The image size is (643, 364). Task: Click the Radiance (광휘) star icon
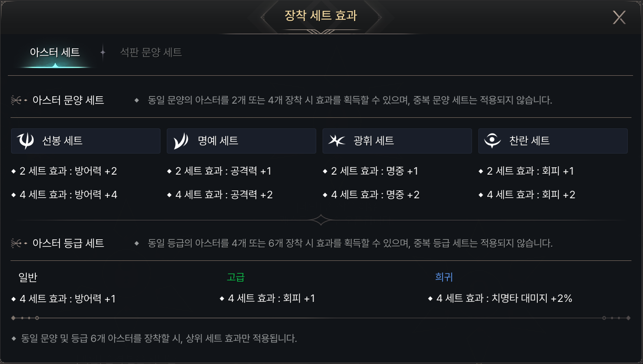click(337, 140)
